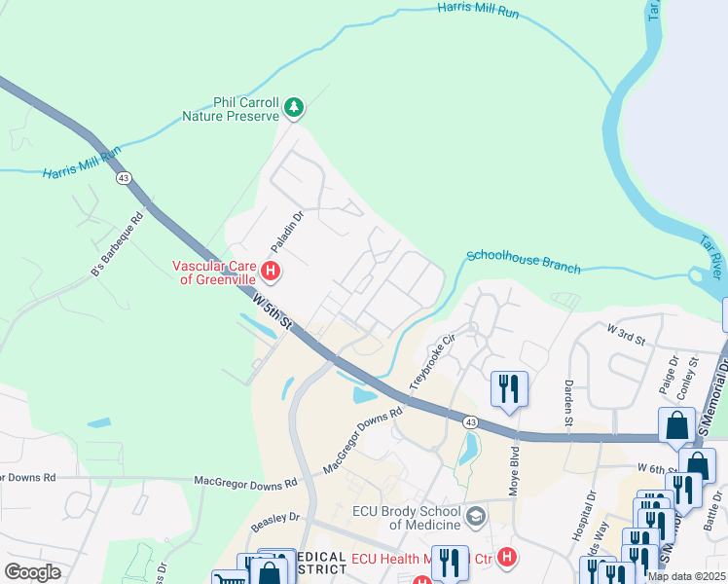Image resolution: width=728 pixels, height=584 pixels.
Task: Click the W 5th St road label
Action: 273,311
